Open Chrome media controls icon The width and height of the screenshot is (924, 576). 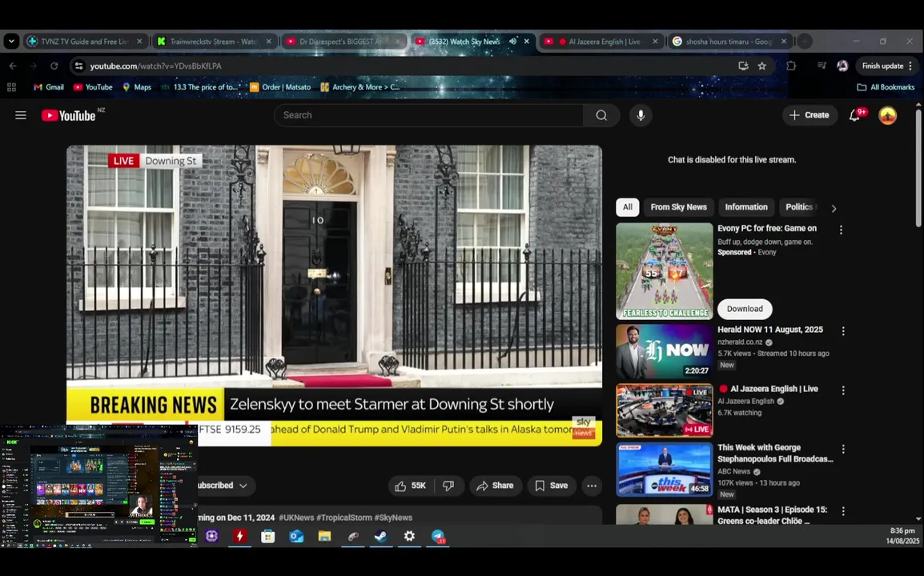(x=822, y=66)
